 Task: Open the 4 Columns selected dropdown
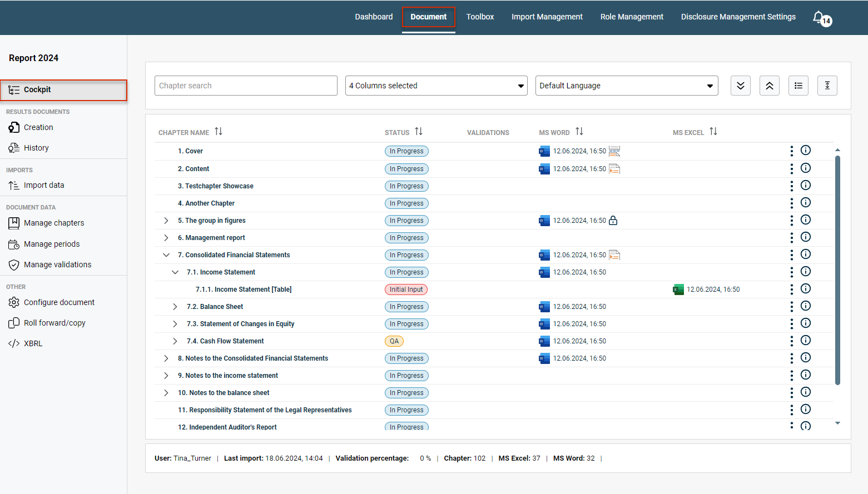(x=437, y=86)
